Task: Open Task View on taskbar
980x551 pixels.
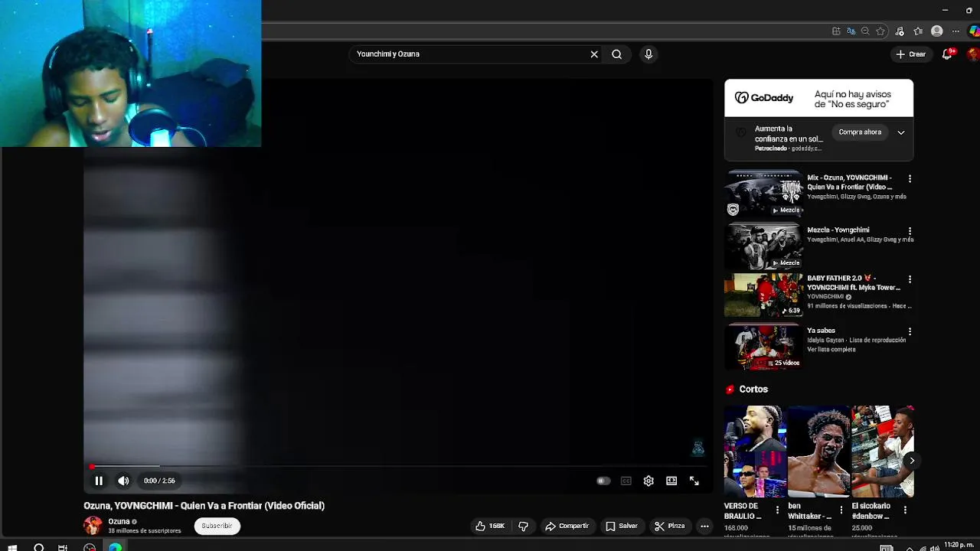Action: pyautogui.click(x=63, y=547)
